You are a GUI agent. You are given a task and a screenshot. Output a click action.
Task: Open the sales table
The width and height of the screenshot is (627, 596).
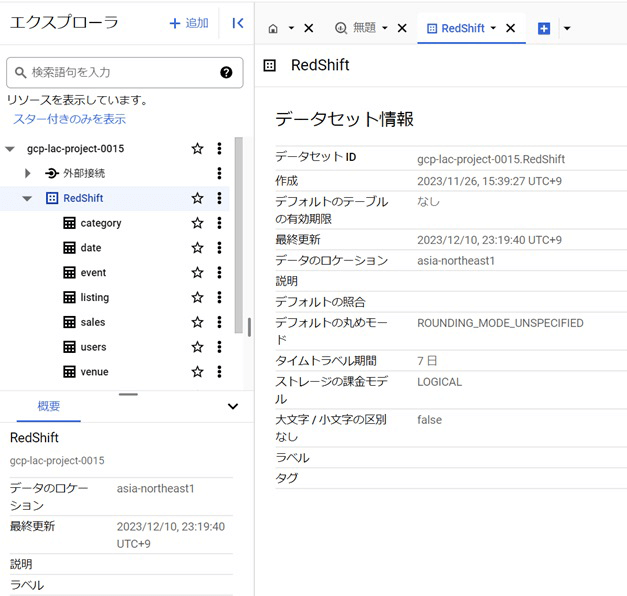pos(93,322)
